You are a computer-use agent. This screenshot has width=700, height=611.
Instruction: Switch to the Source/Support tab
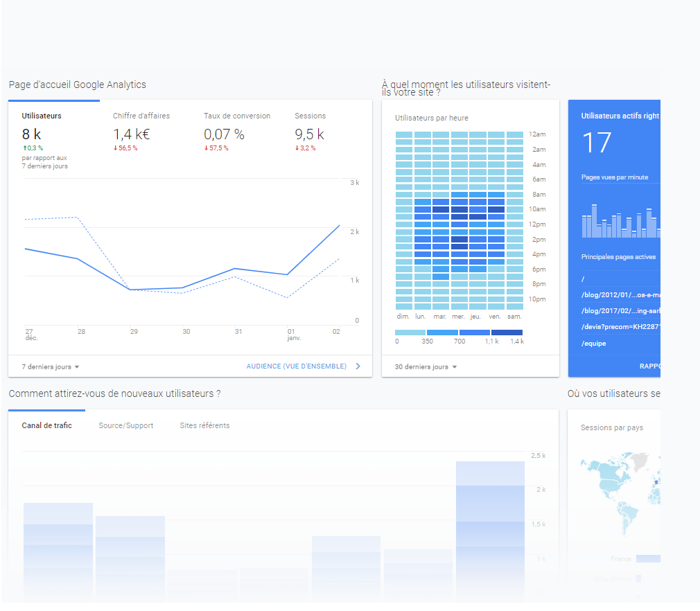126,425
